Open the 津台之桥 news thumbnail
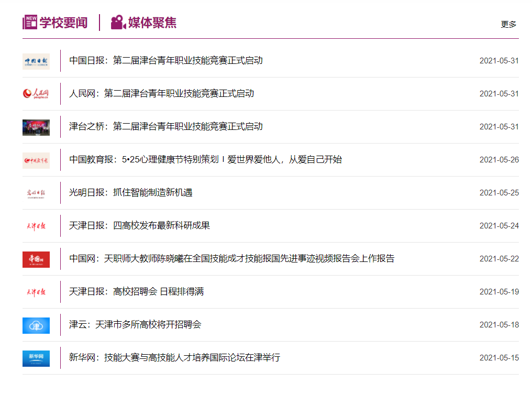The height and width of the screenshot is (394, 532). (36, 127)
